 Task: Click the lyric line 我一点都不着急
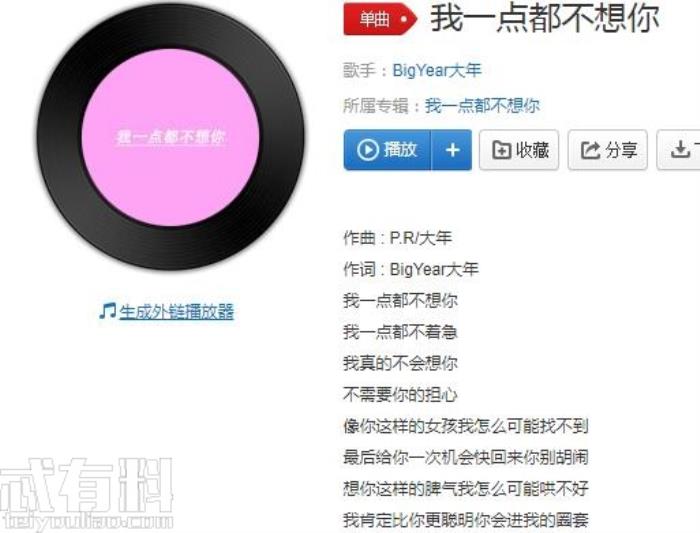tap(400, 332)
